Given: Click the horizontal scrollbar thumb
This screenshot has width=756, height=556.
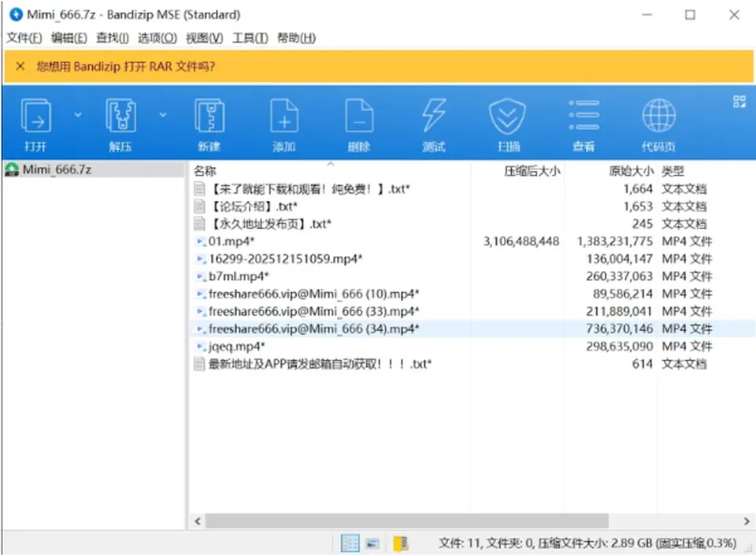Looking at the screenshot, I should pos(407,521).
